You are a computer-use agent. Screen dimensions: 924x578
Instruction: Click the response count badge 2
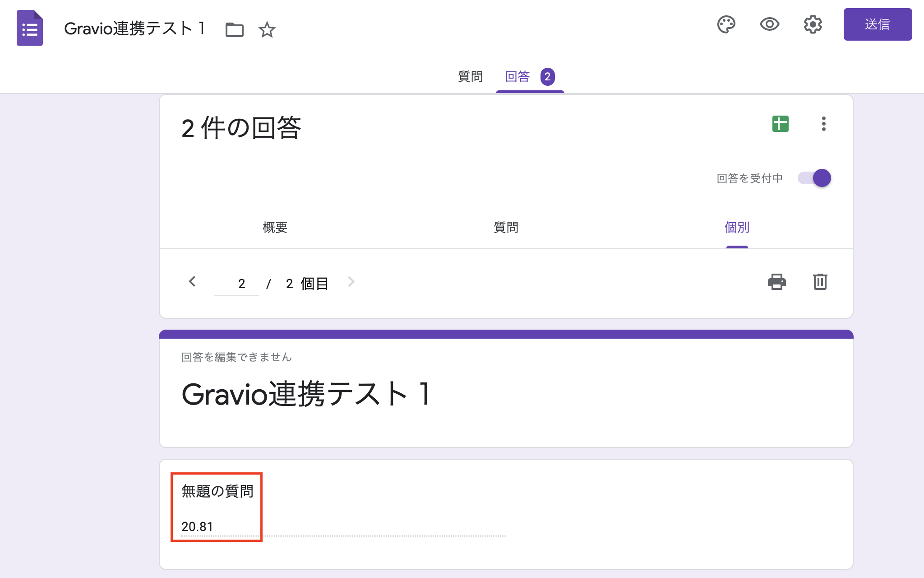point(548,77)
